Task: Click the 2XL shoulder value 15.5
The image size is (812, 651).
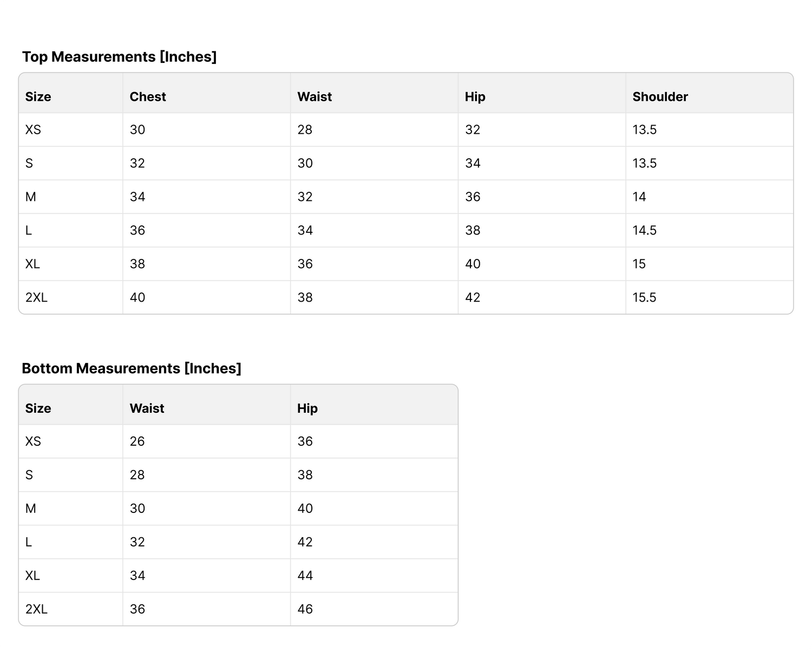Action: click(x=644, y=298)
